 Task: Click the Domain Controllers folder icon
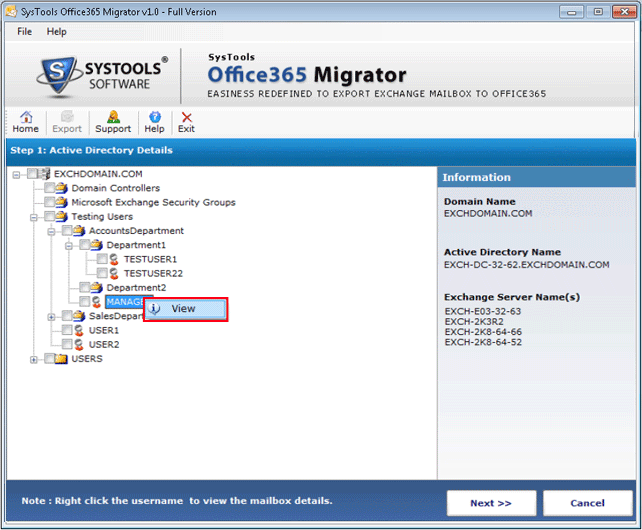point(61,188)
